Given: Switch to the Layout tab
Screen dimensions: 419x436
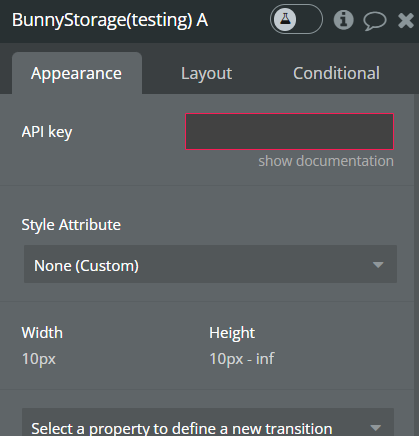Looking at the screenshot, I should click(206, 73).
